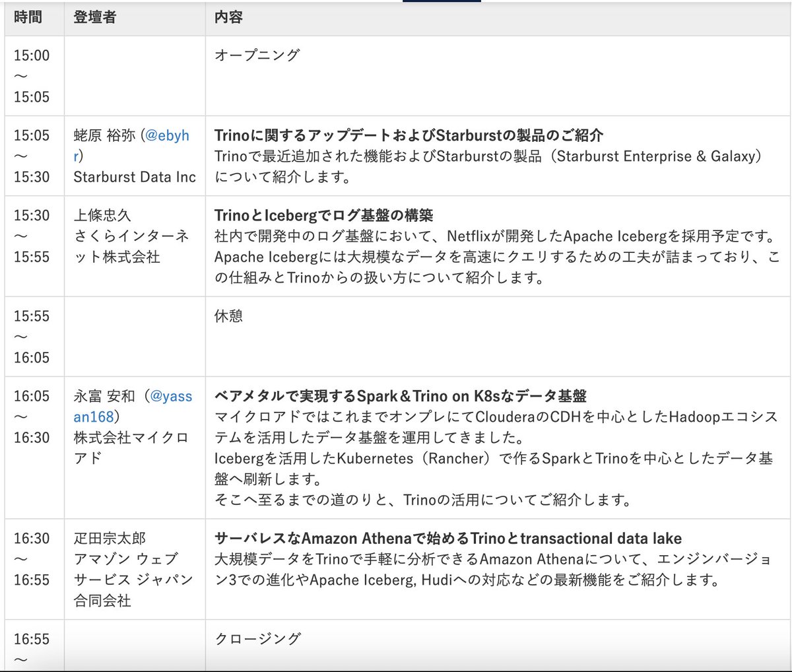Select the クロージング session cell
The width and height of the screenshot is (792, 672).
coord(498,646)
